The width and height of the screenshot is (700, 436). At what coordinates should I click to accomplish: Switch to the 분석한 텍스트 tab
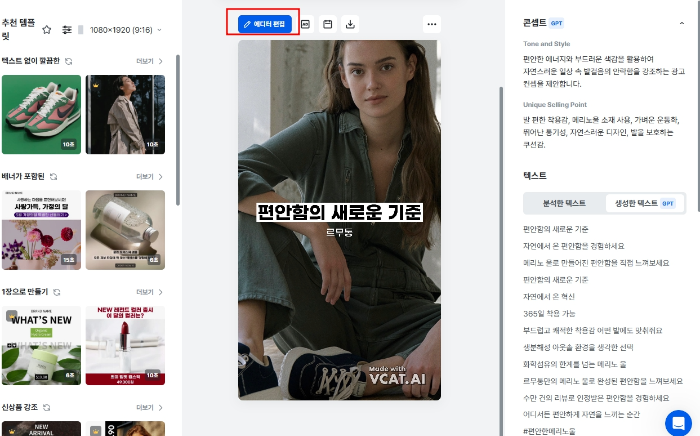564,203
